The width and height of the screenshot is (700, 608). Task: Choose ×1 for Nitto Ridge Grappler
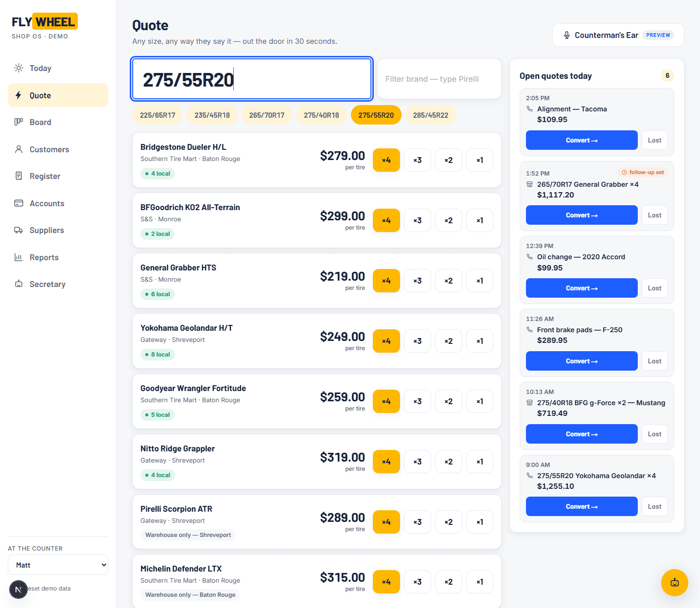click(480, 462)
